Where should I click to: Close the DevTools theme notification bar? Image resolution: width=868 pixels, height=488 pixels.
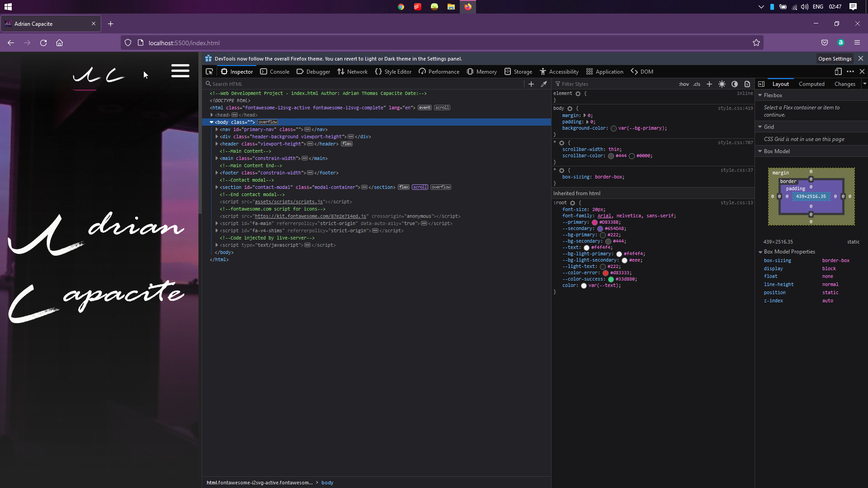coord(861,59)
